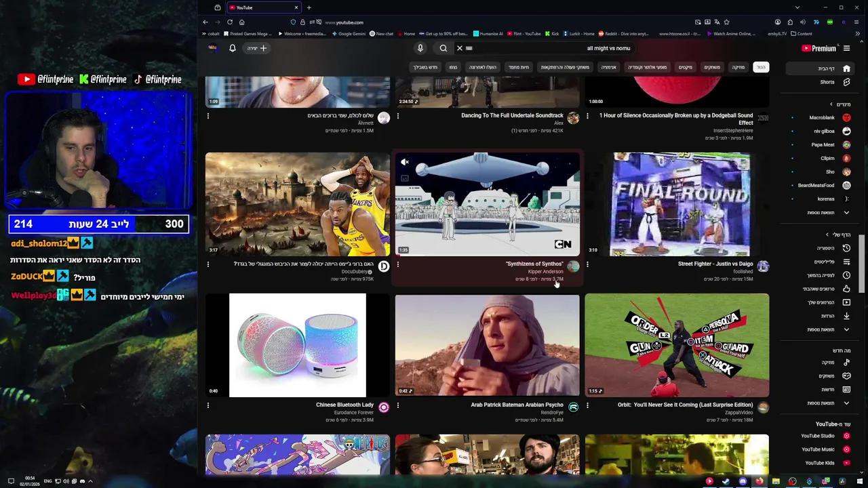The width and height of the screenshot is (868, 488).
Task: Select the Music filter chip
Action: pyautogui.click(x=738, y=67)
